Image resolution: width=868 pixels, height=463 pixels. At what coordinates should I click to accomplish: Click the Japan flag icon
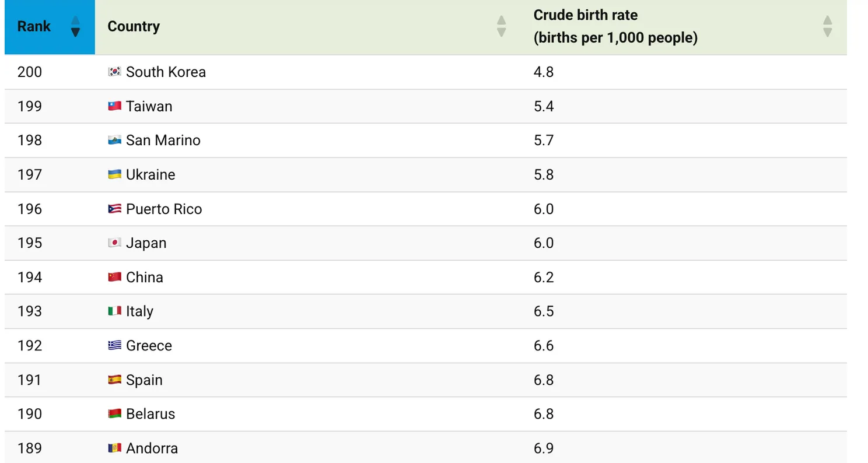click(115, 243)
